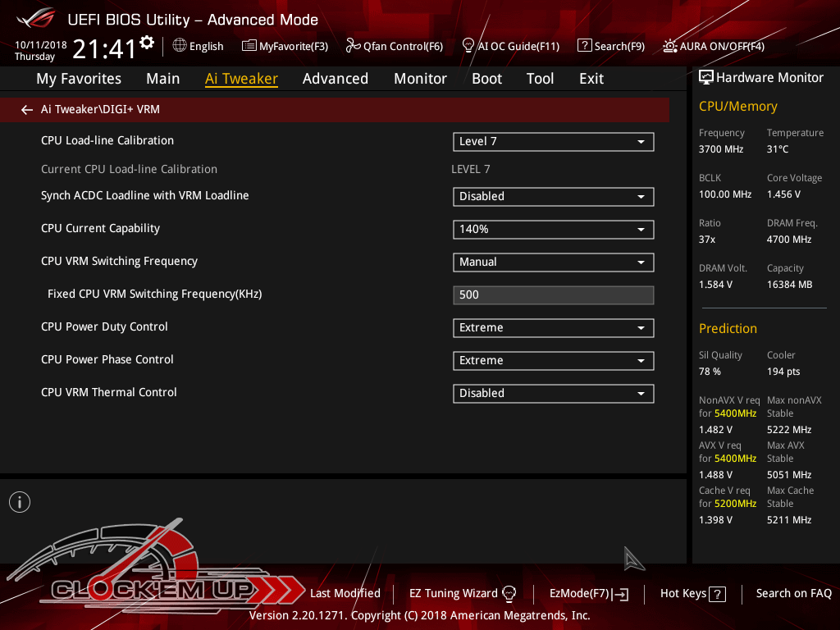The width and height of the screenshot is (840, 630).
Task: Click the EzMode(F7) button
Action: click(588, 593)
